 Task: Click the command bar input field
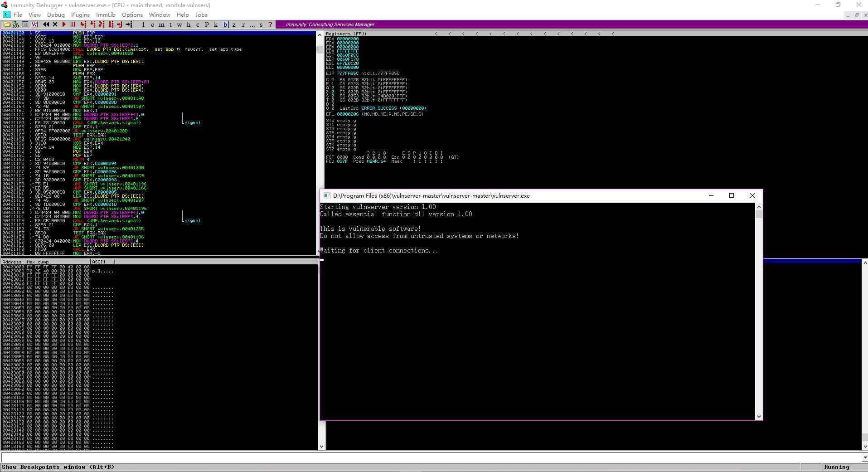pos(431,457)
